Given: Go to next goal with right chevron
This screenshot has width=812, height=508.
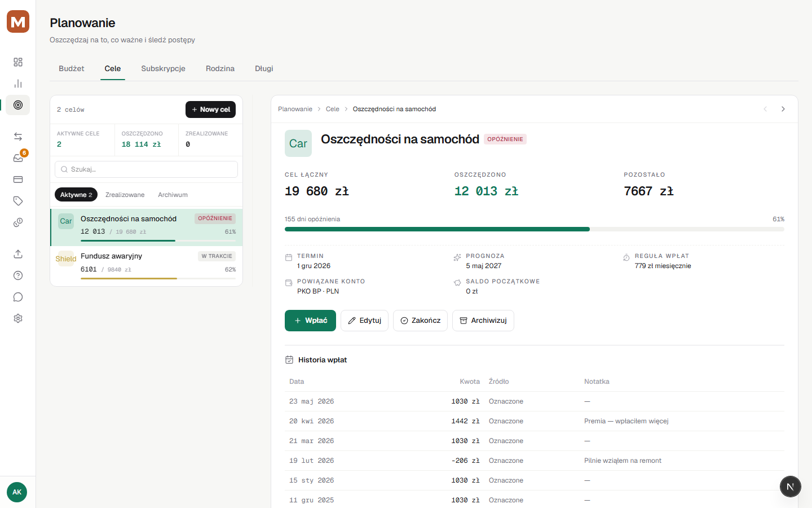Looking at the screenshot, I should (x=783, y=109).
